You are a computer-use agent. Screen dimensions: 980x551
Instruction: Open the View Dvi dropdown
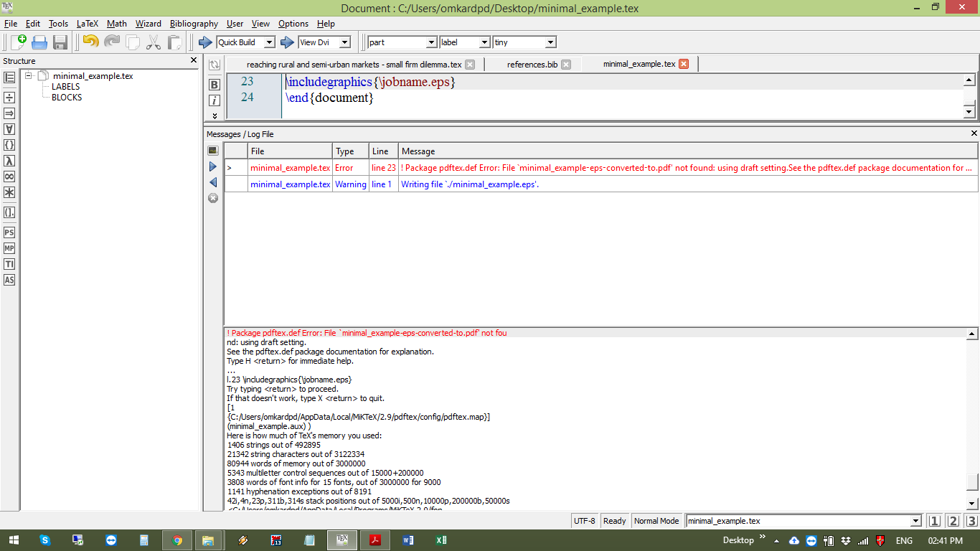(344, 42)
